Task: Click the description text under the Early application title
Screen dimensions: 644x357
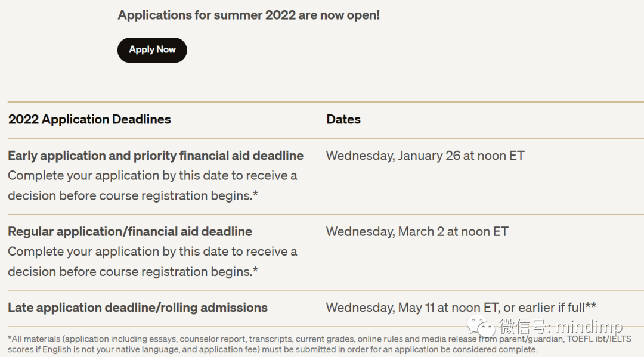Action: pyautogui.click(x=153, y=185)
